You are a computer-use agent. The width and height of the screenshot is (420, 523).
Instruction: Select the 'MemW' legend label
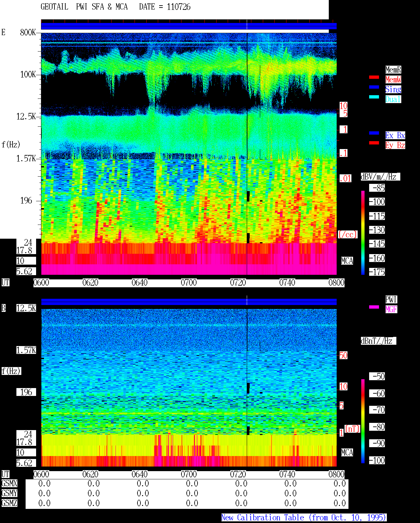(x=393, y=79)
